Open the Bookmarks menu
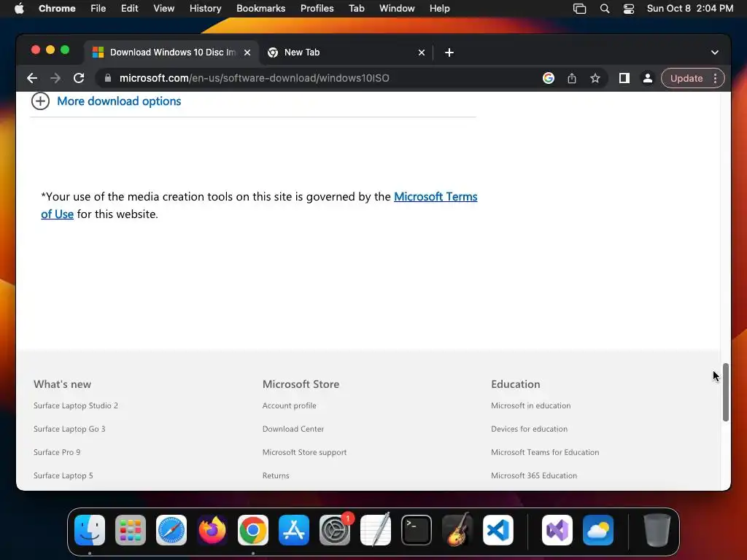Viewport: 747px width, 560px height. tap(260, 9)
